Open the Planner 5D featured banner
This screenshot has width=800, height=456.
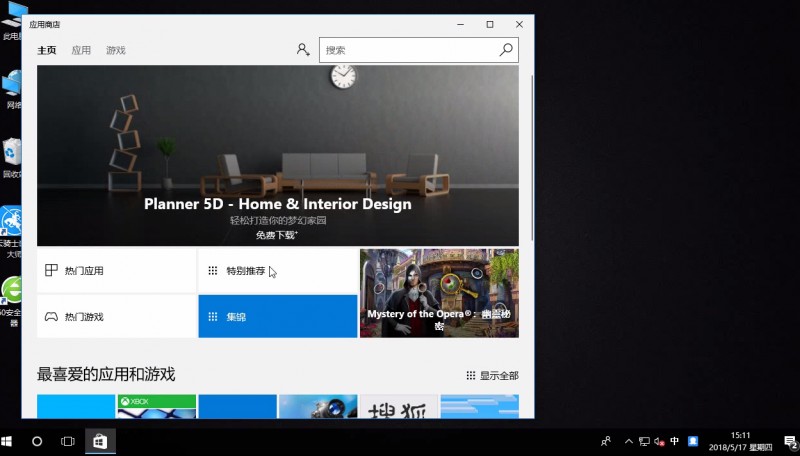[278, 156]
